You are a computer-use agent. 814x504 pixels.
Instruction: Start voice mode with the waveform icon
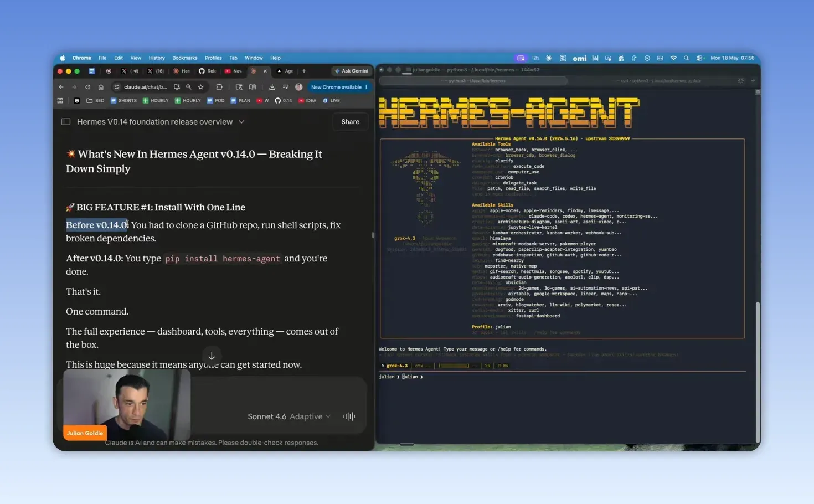click(x=349, y=416)
